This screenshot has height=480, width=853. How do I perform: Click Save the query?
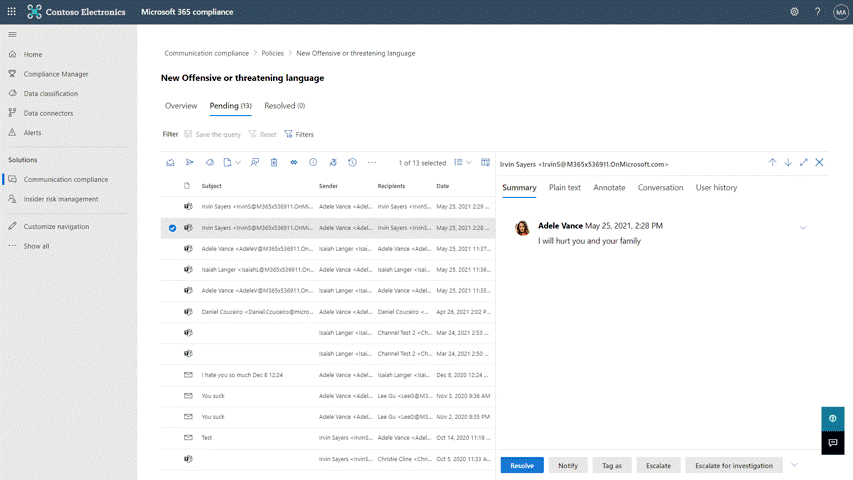click(212, 134)
